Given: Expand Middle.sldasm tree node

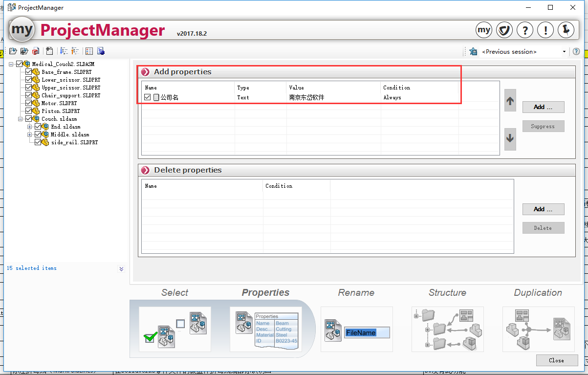Looking at the screenshot, I should click(30, 134).
